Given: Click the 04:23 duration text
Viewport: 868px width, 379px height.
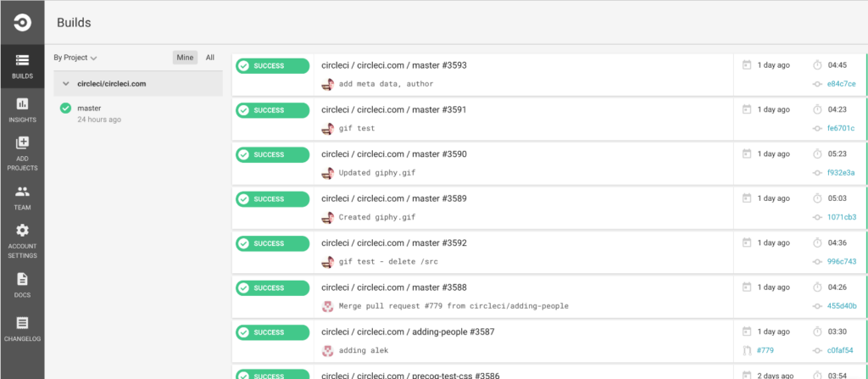Looking at the screenshot, I should point(837,109).
